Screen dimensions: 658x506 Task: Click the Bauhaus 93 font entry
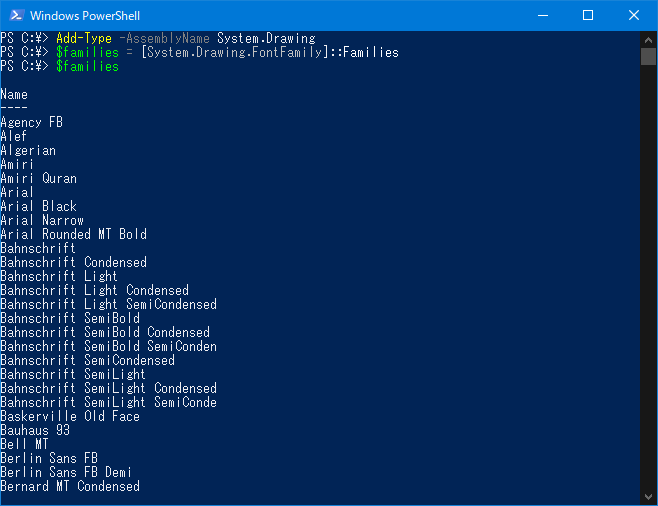35,430
